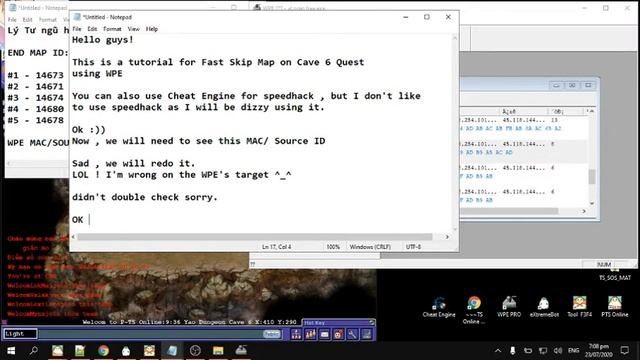Viewport: 640px width, 360px height.
Task: Click the Hot Key bar title in game
Action: tap(315, 323)
